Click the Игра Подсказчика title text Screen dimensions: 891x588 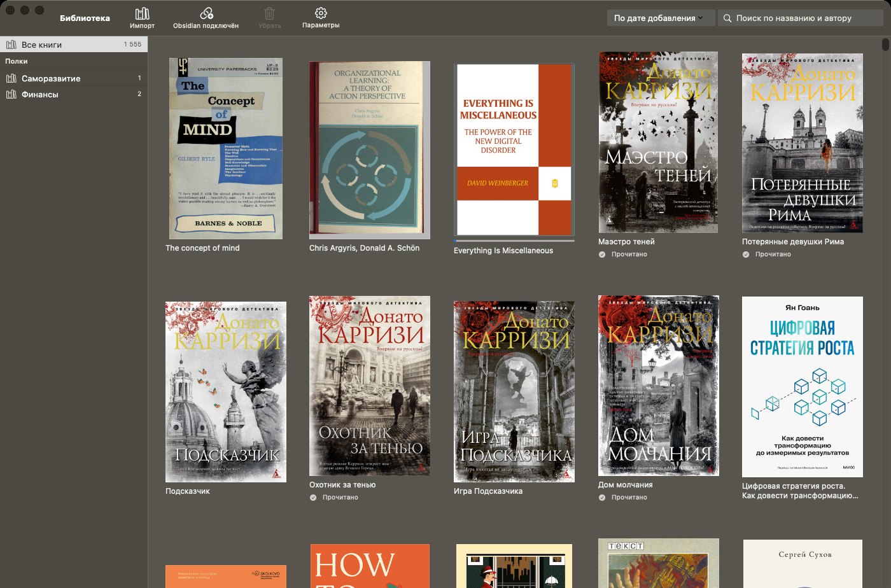pos(488,491)
